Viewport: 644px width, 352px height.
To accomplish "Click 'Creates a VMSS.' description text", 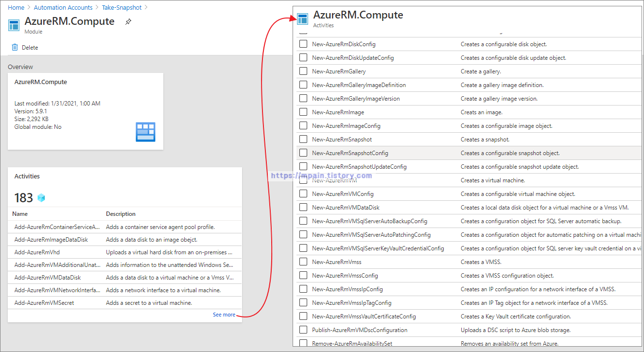I will (x=481, y=262).
